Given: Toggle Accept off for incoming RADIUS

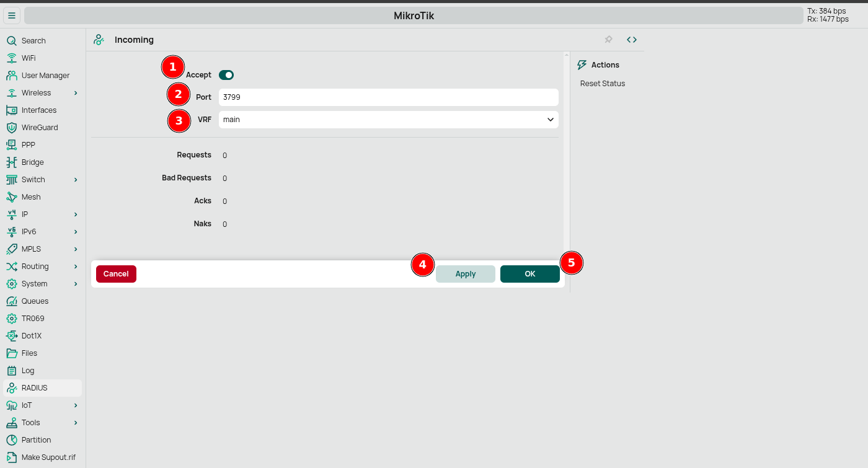Looking at the screenshot, I should 226,74.
